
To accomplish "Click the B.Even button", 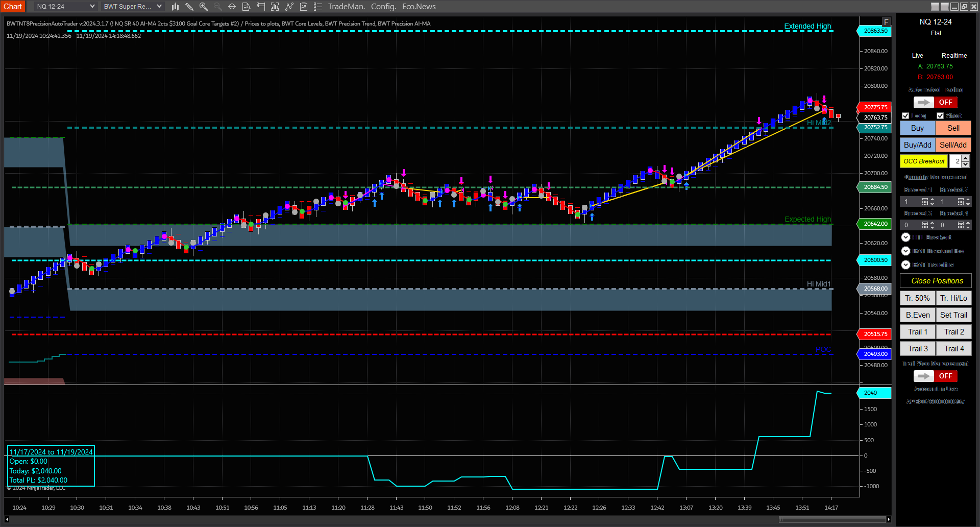I will click(918, 315).
